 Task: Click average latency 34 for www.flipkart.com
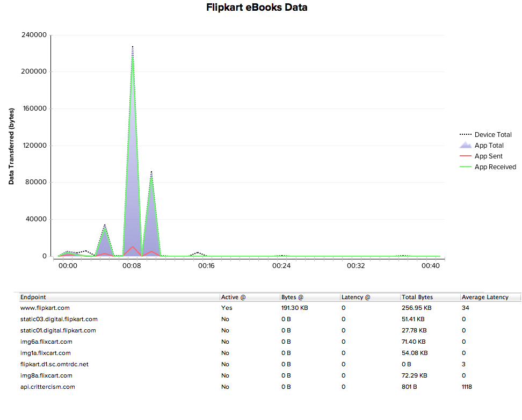pos(466,308)
